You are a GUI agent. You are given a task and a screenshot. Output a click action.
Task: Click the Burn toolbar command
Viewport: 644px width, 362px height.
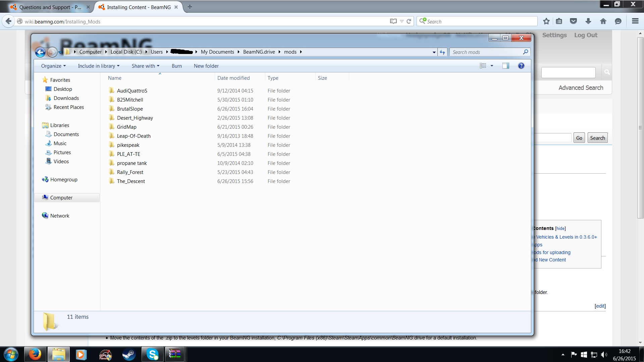(177, 66)
